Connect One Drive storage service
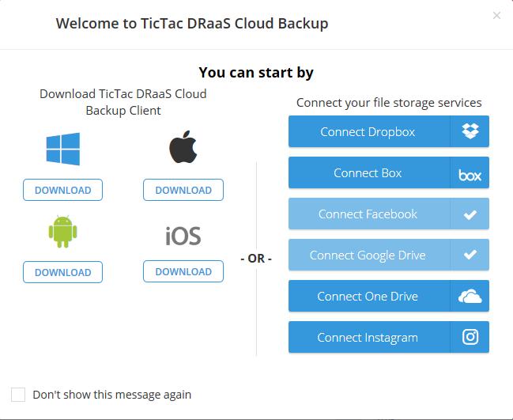Viewport: 513px width, 420px height. click(x=389, y=296)
